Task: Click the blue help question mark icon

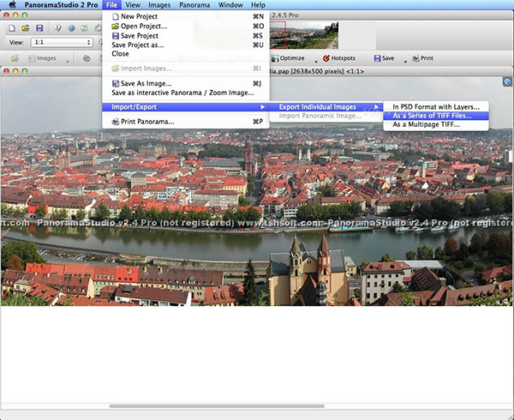Action: (71, 28)
